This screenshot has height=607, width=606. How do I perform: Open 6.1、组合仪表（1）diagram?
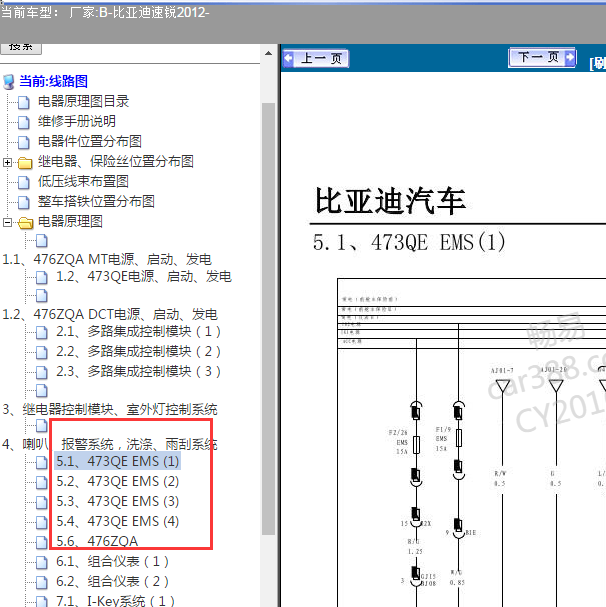[x=112, y=561]
